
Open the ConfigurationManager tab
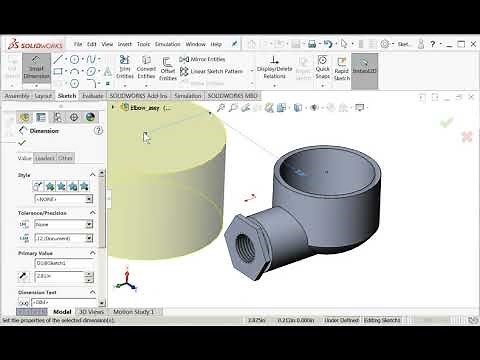point(58,117)
